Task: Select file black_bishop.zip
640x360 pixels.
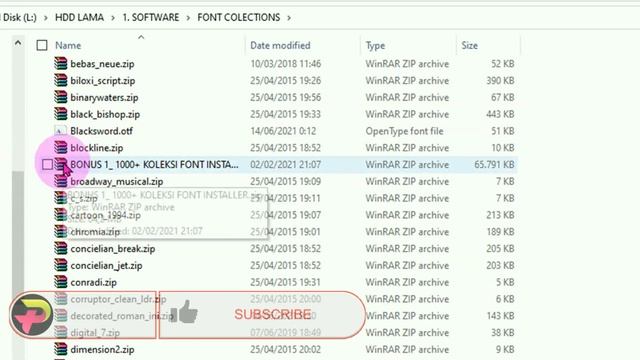Action: [x=105, y=114]
